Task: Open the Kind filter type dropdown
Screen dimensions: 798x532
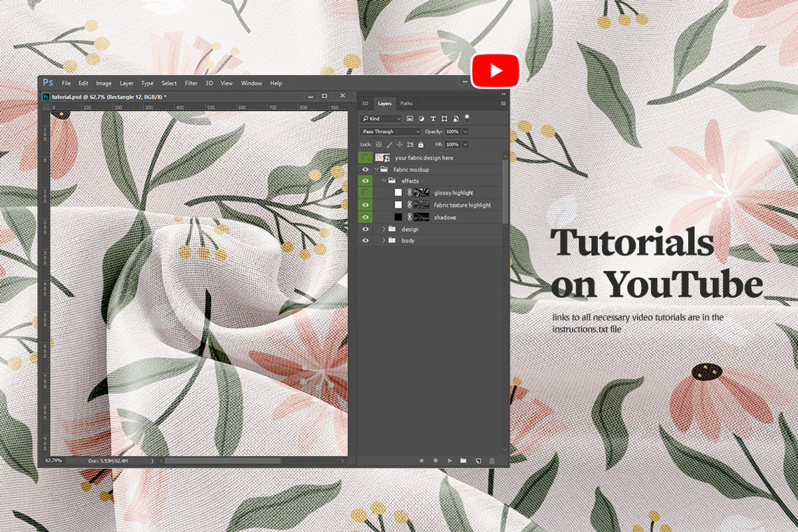Action: [x=381, y=118]
